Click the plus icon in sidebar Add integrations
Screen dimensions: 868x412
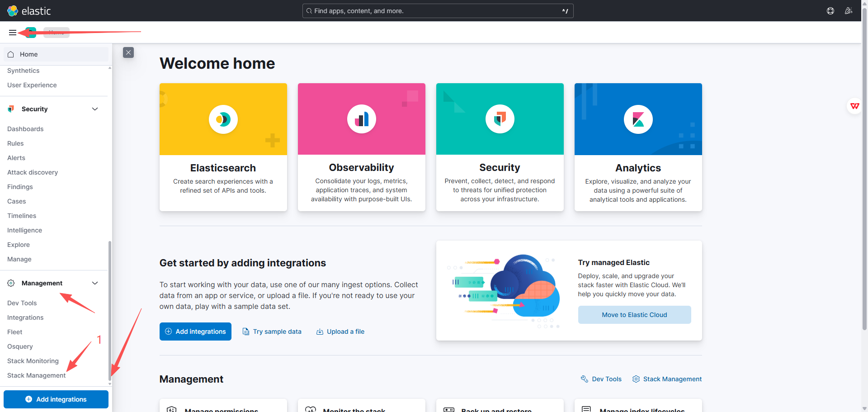click(x=29, y=399)
